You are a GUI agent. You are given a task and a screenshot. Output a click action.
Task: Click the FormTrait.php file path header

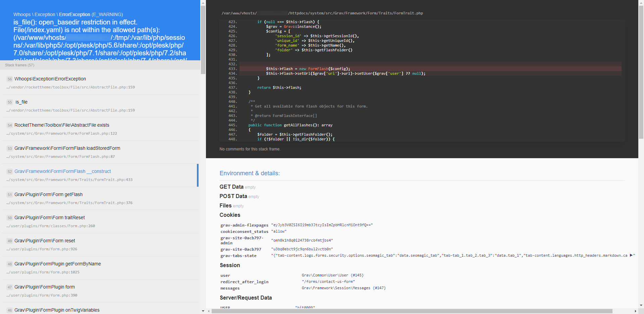click(x=322, y=13)
